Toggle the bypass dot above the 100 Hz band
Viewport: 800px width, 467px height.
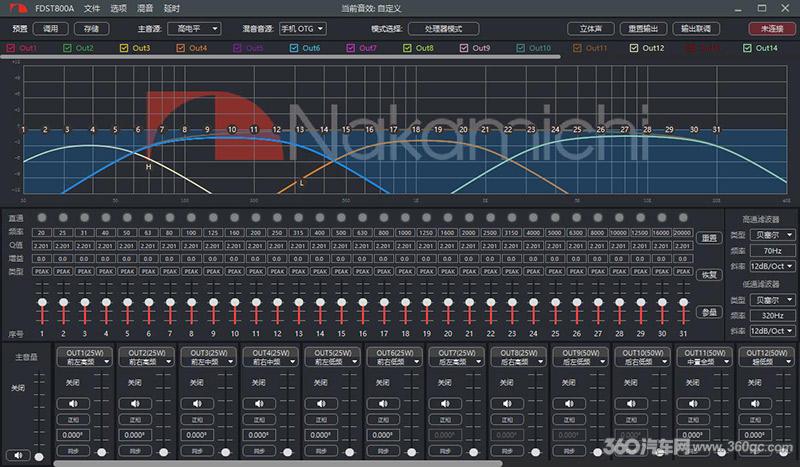coord(191,218)
